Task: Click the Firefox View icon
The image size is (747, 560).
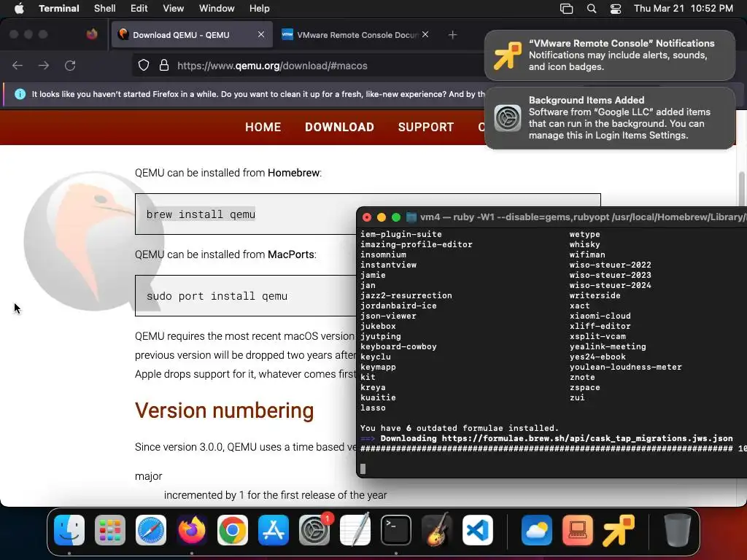Action: pyautogui.click(x=92, y=34)
